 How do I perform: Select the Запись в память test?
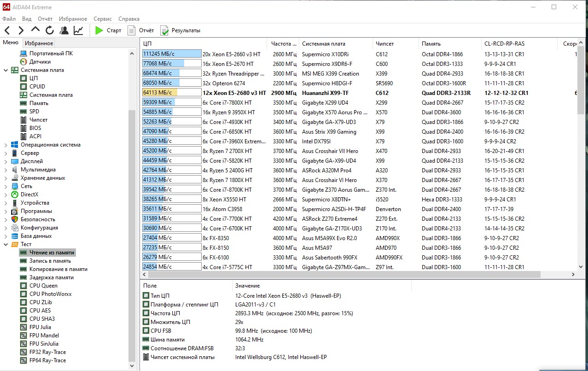tap(50, 261)
